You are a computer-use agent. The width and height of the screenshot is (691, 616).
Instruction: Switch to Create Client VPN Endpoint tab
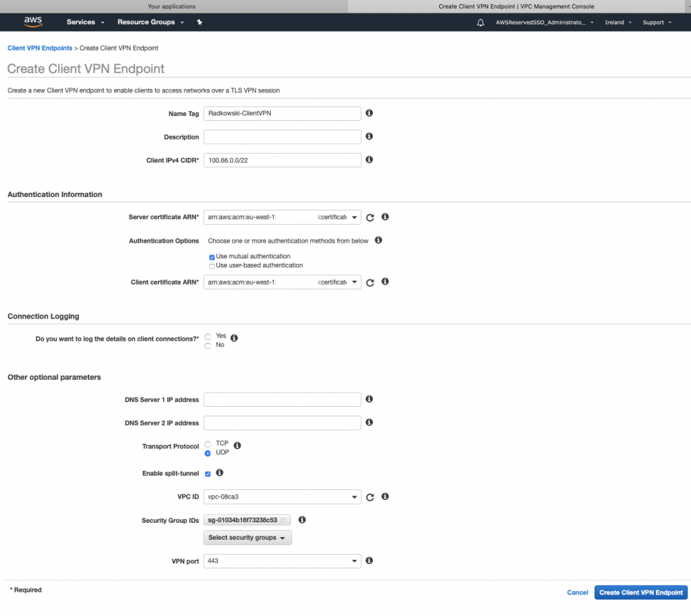click(x=516, y=6)
